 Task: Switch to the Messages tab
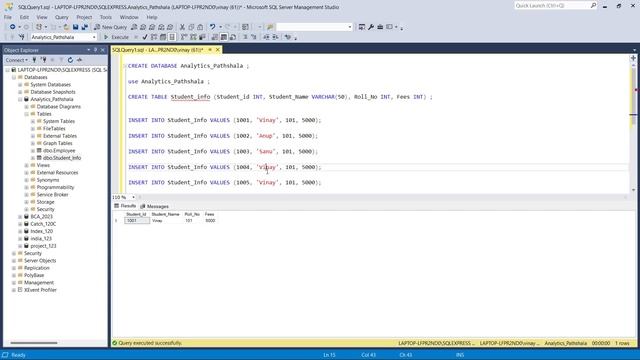click(x=154, y=206)
